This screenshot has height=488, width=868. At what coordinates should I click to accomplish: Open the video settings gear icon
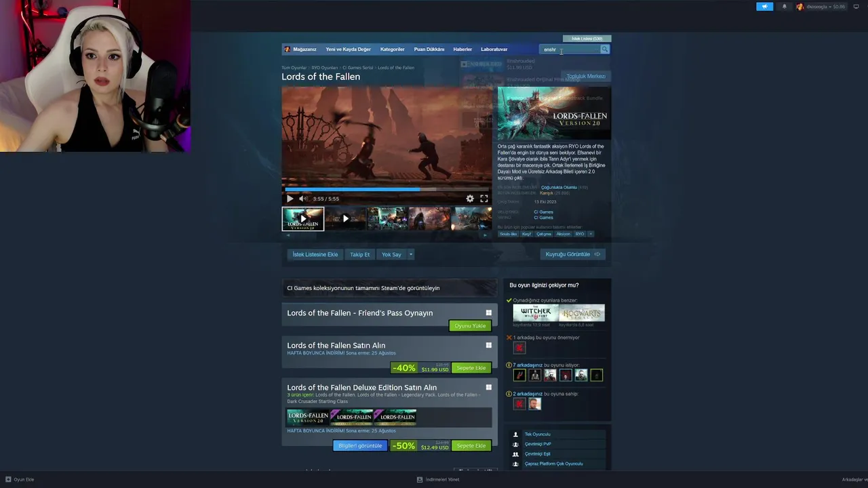click(x=470, y=199)
